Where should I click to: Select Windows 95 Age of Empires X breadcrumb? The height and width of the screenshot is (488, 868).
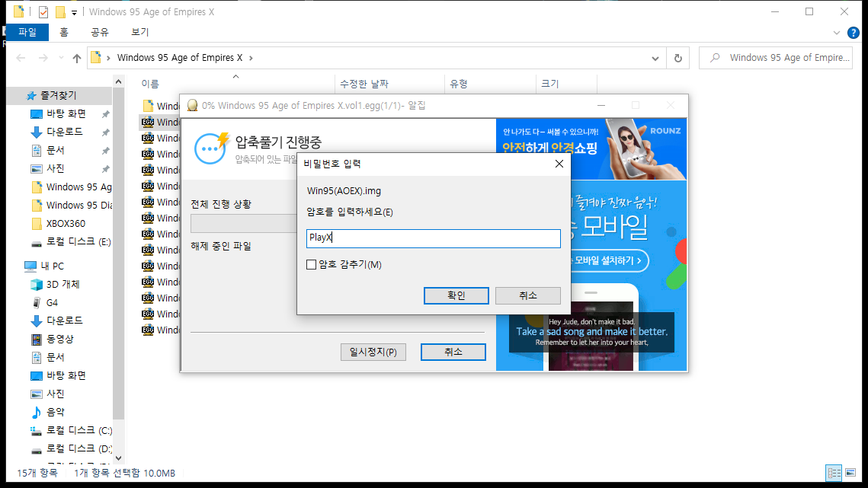pos(179,58)
